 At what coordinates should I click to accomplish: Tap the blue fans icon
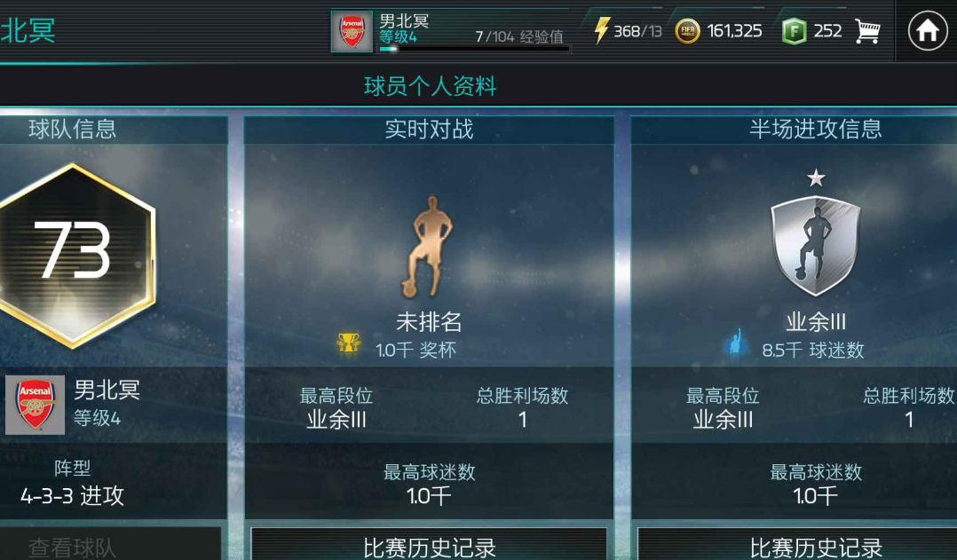[x=735, y=342]
